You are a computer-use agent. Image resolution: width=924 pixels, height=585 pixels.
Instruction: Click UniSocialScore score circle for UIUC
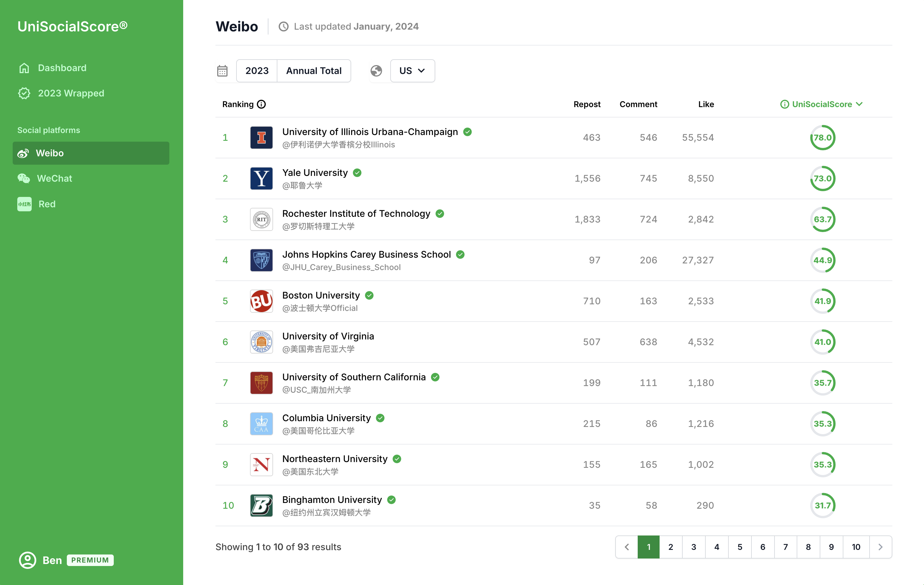point(822,137)
